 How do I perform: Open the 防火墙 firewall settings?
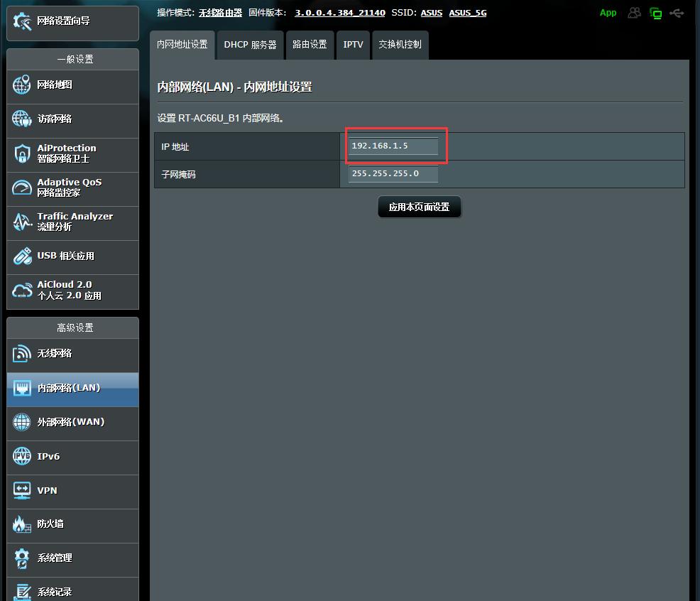click(x=50, y=526)
